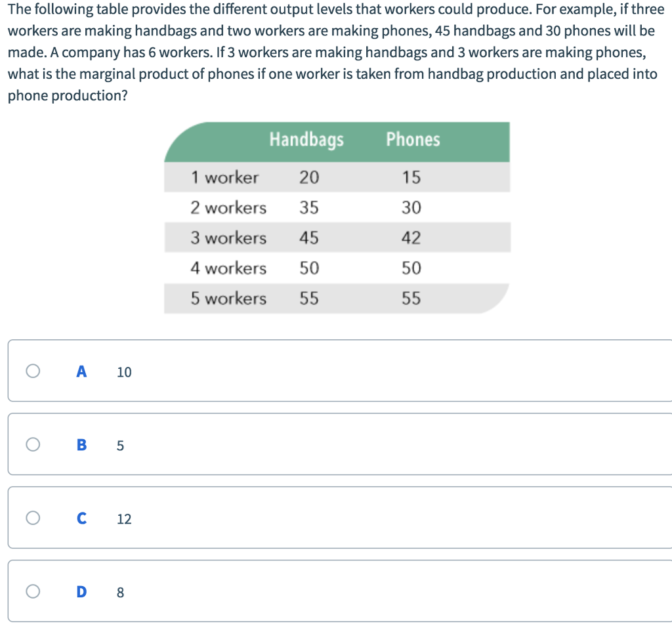Click the cell showing 42 phones
The image size is (672, 632).
pyautogui.click(x=413, y=238)
